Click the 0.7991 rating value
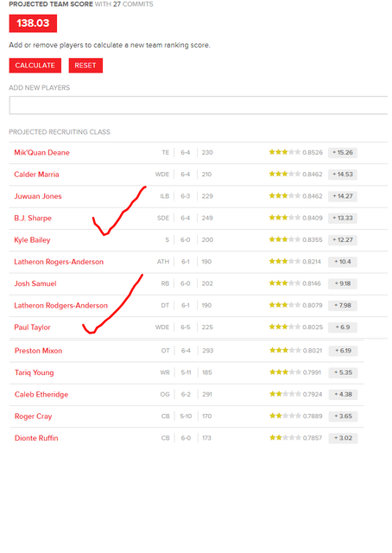392x553 pixels. click(312, 372)
